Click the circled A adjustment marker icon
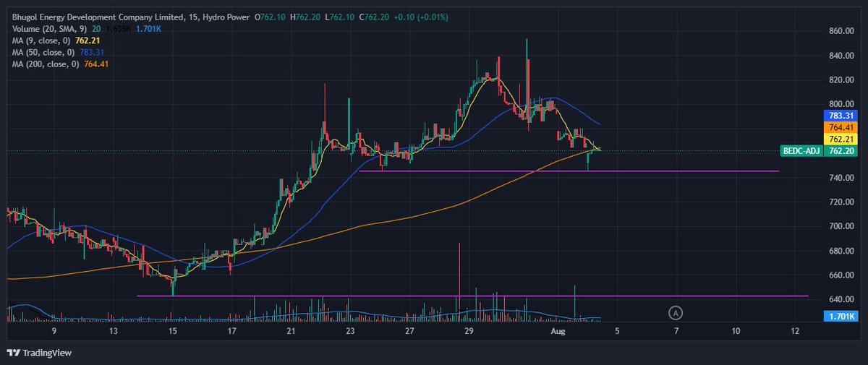 tap(676, 312)
